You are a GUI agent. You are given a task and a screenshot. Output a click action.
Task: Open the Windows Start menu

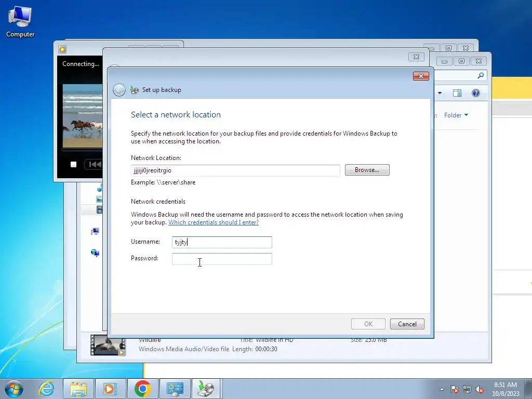click(x=14, y=389)
